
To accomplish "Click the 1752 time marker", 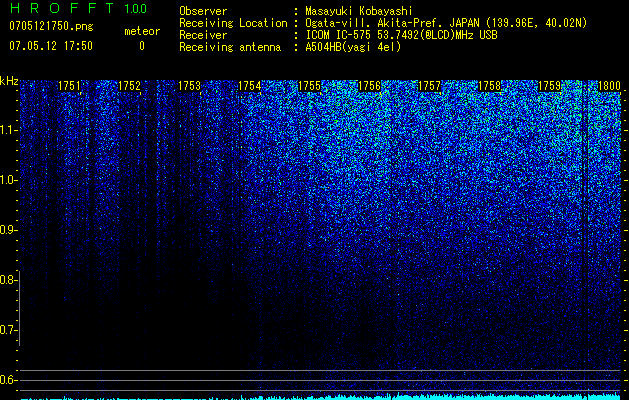I will (x=130, y=86).
